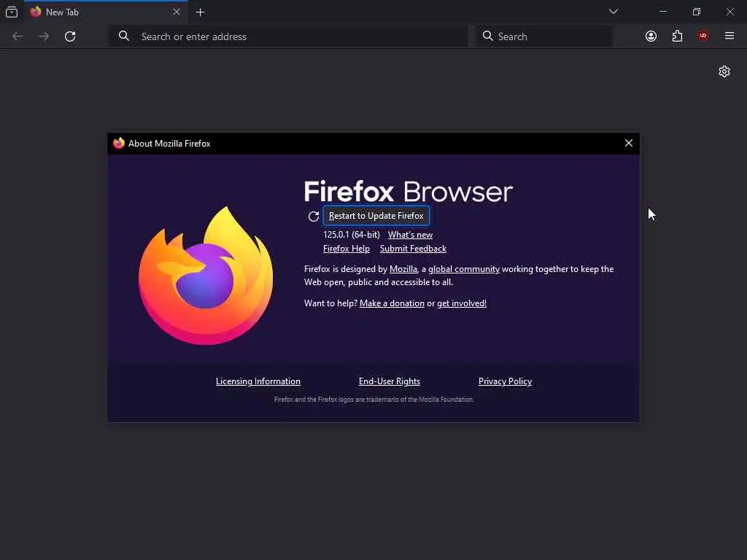
Task: Focus the Search or enter address bar
Action: click(289, 36)
